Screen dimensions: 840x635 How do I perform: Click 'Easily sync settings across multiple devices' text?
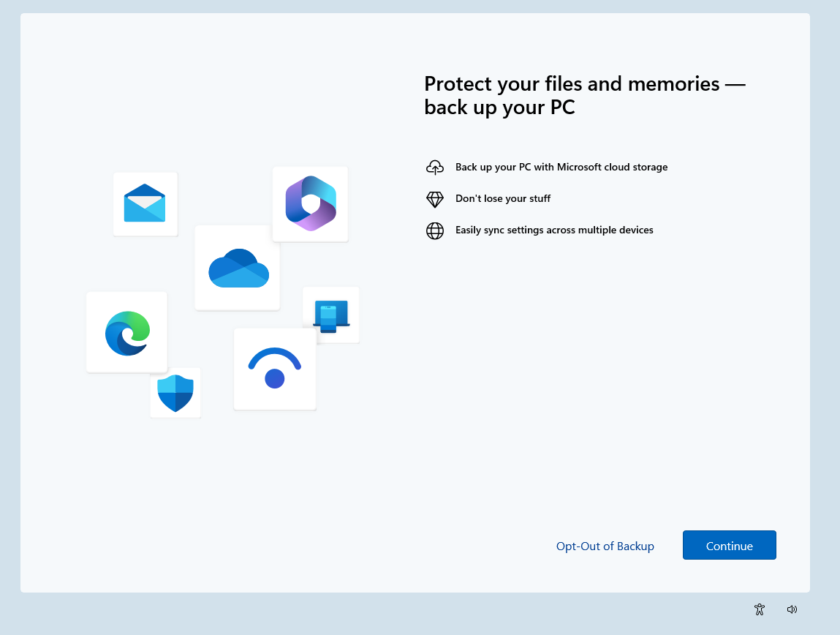point(553,230)
